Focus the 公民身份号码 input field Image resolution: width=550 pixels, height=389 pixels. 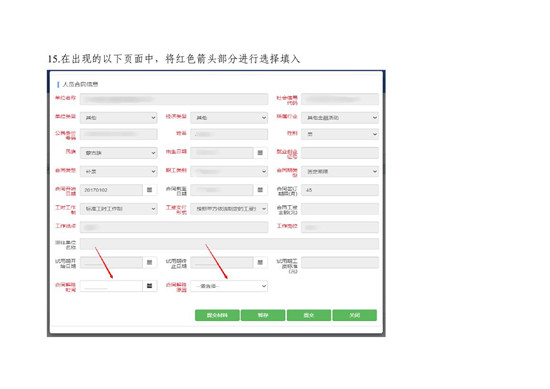(119, 134)
